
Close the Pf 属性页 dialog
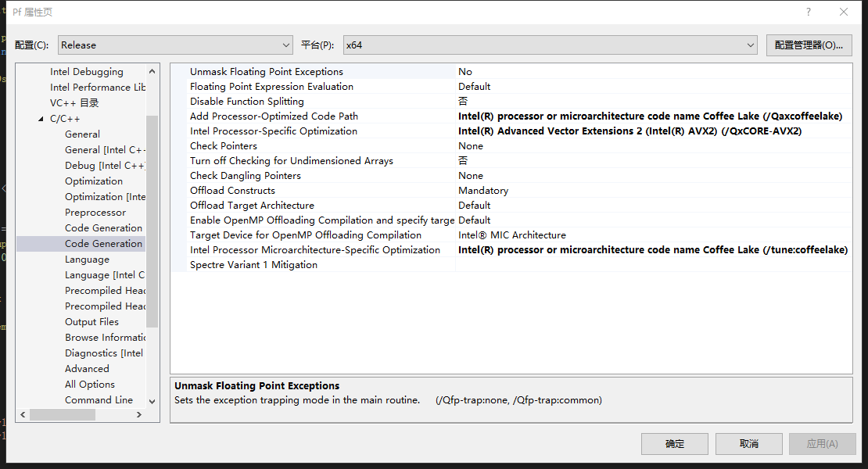(844, 12)
